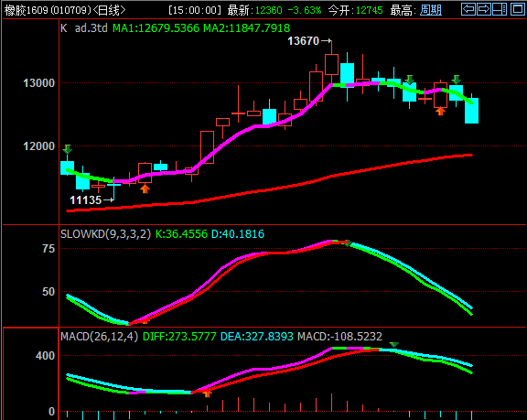This screenshot has width=527, height=420.
Task: Click the 13000 price axis label
Action: [39, 83]
